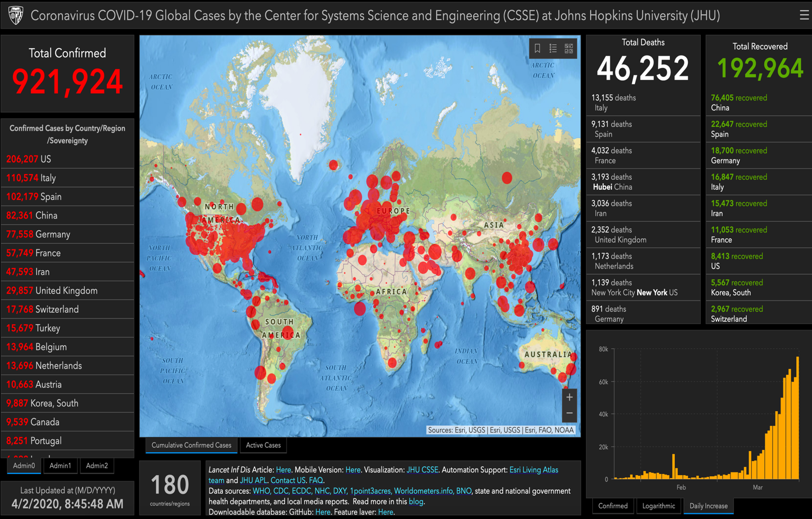This screenshot has width=812, height=519.
Task: Zoom in on the map with plus
Action: pos(569,397)
